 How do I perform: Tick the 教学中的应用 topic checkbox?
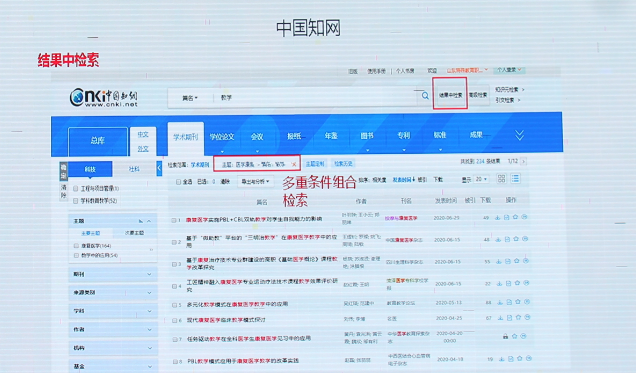coord(76,255)
